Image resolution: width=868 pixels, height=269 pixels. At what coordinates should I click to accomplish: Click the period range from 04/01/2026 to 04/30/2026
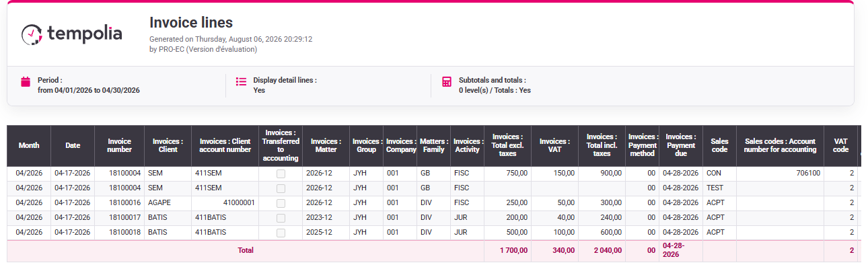coord(89,90)
